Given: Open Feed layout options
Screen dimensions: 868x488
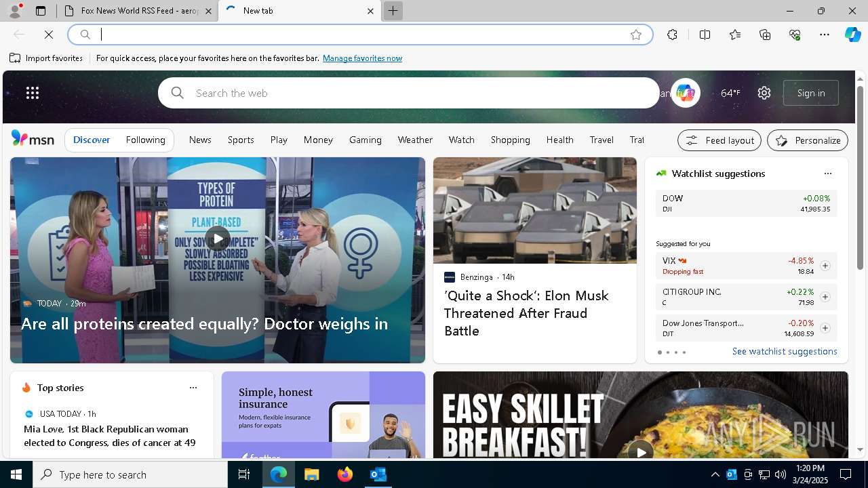Looking at the screenshot, I should tap(719, 140).
